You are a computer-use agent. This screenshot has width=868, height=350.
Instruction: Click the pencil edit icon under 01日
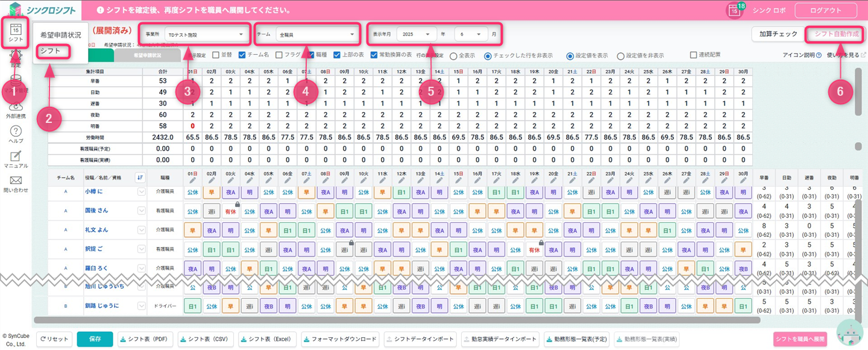pyautogui.click(x=192, y=180)
